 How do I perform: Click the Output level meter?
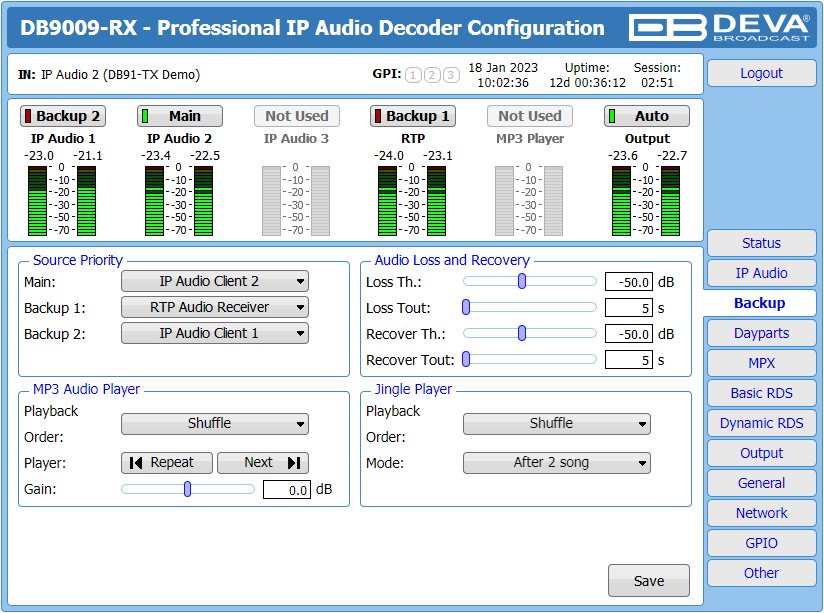click(x=646, y=201)
